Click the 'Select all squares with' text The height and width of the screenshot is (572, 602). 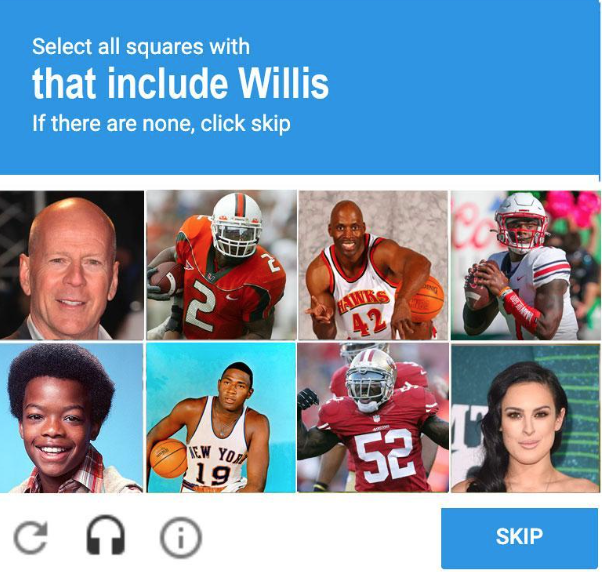[x=141, y=46]
